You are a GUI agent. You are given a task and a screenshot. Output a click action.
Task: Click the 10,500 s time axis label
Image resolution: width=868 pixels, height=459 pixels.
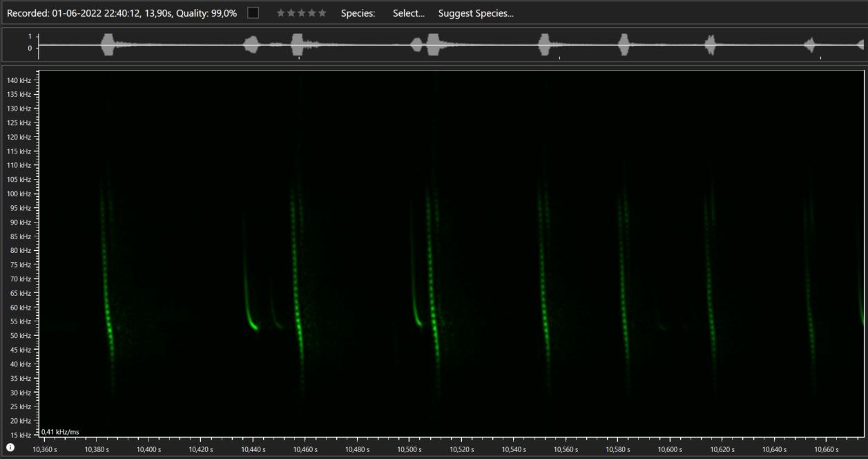click(409, 449)
